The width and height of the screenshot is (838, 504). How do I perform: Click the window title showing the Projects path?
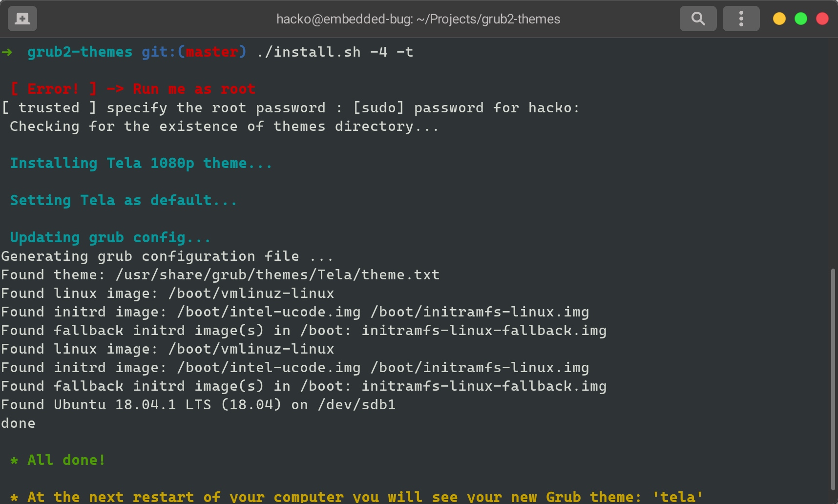(418, 19)
